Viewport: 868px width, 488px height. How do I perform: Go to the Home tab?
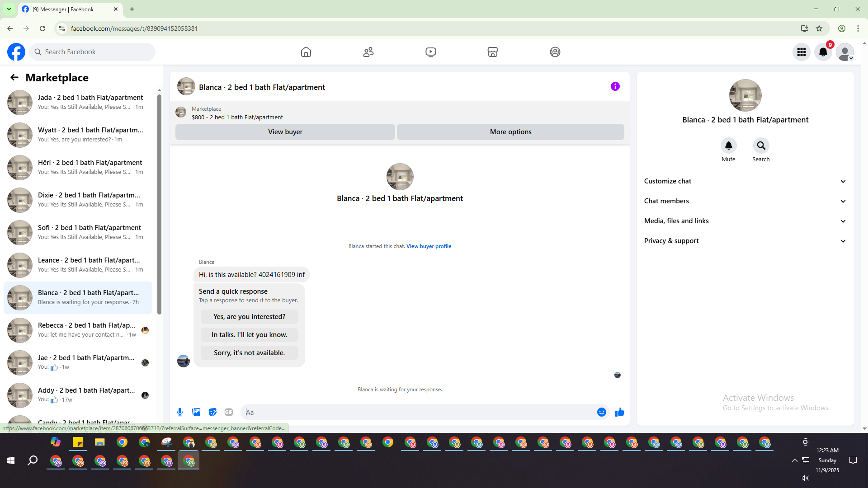(x=306, y=52)
